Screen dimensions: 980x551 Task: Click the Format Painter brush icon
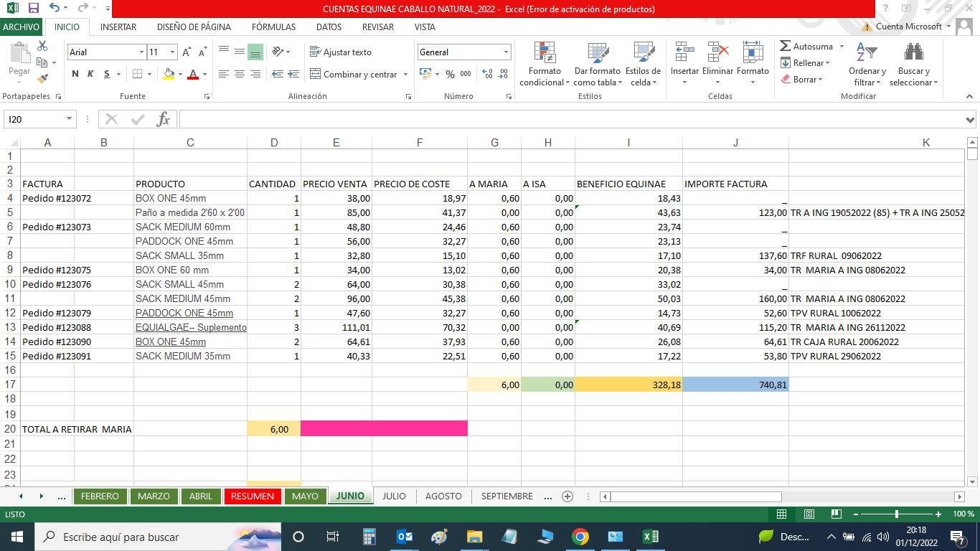(x=42, y=79)
